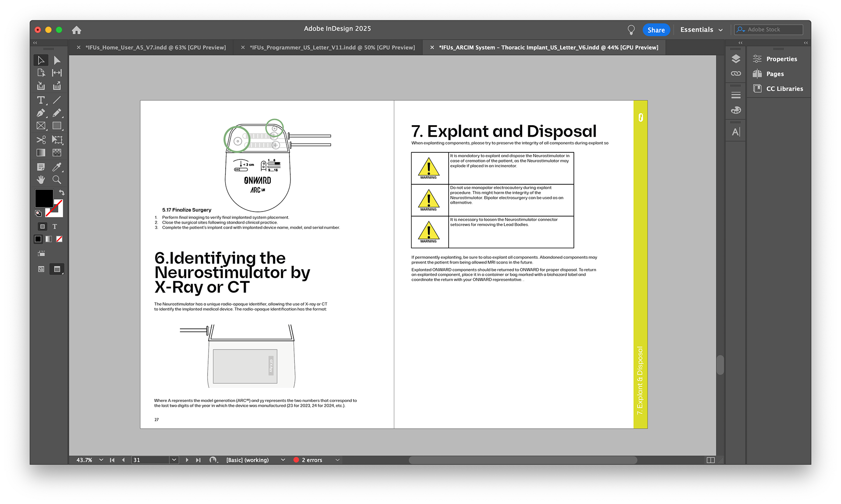The width and height of the screenshot is (841, 504).
Task: Select the Direct Selection tool
Action: pos(57,60)
